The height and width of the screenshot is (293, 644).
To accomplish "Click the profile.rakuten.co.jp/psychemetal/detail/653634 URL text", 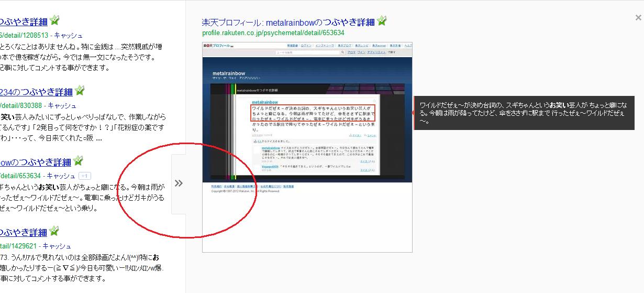I will tap(273, 32).
